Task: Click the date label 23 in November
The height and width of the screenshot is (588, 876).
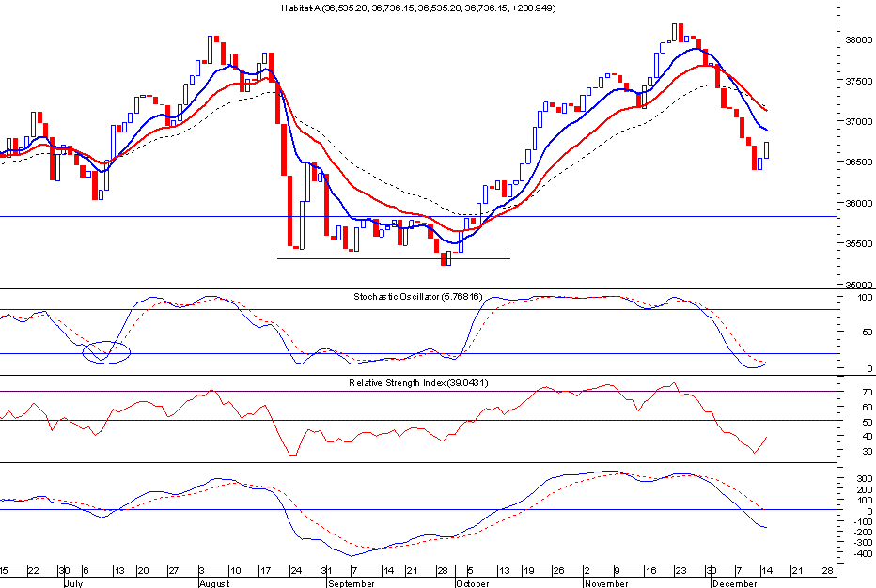Action: 681,571
